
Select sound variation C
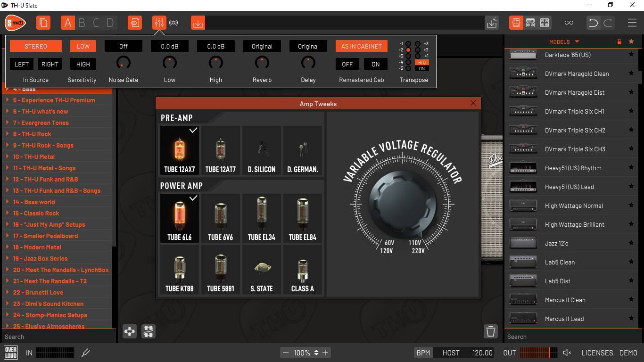click(96, 23)
